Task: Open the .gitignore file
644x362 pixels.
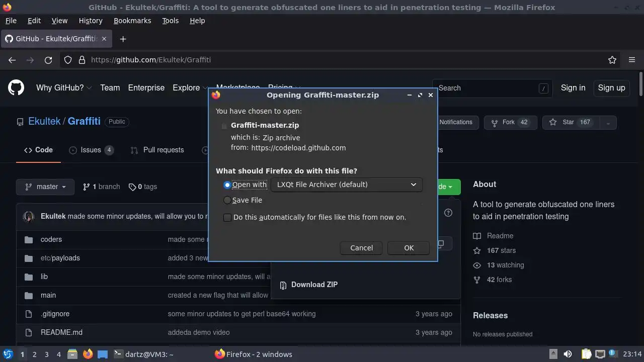Action: coord(55,314)
